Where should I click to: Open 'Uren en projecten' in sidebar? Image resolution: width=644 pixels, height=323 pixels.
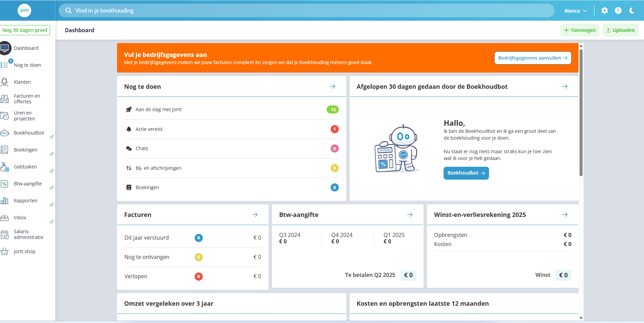24,116
